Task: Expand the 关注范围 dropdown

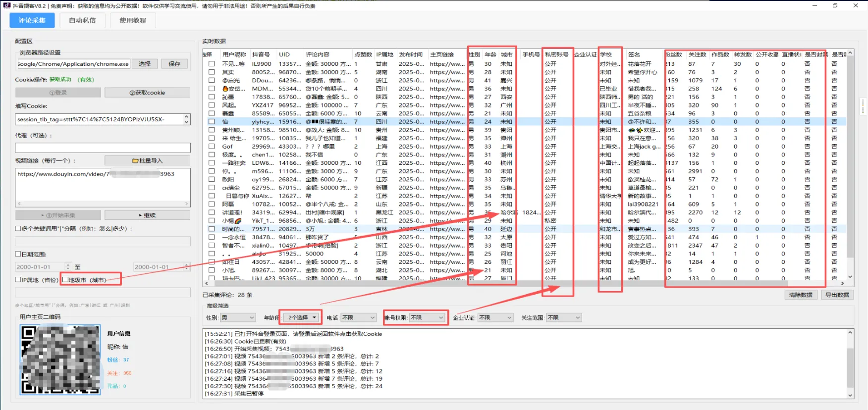Action: [563, 318]
